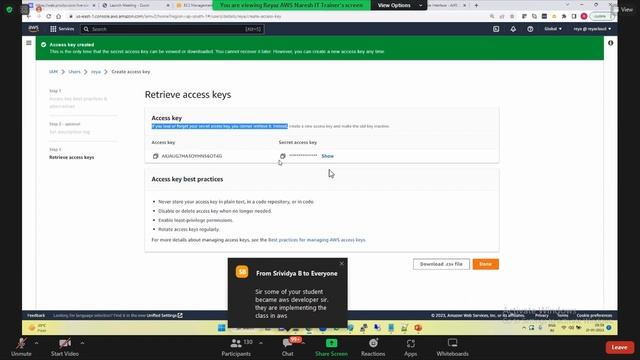Viewport: 640px width, 360px height.
Task: Expand the Participants options arrow
Action: pos(260,343)
